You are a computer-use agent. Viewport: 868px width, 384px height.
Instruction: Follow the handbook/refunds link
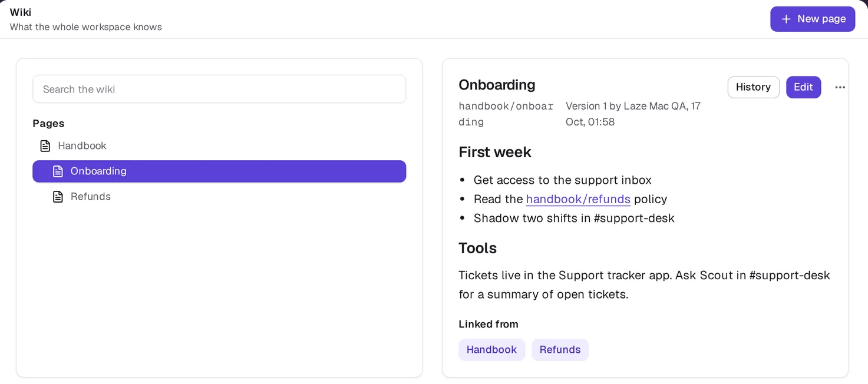578,199
